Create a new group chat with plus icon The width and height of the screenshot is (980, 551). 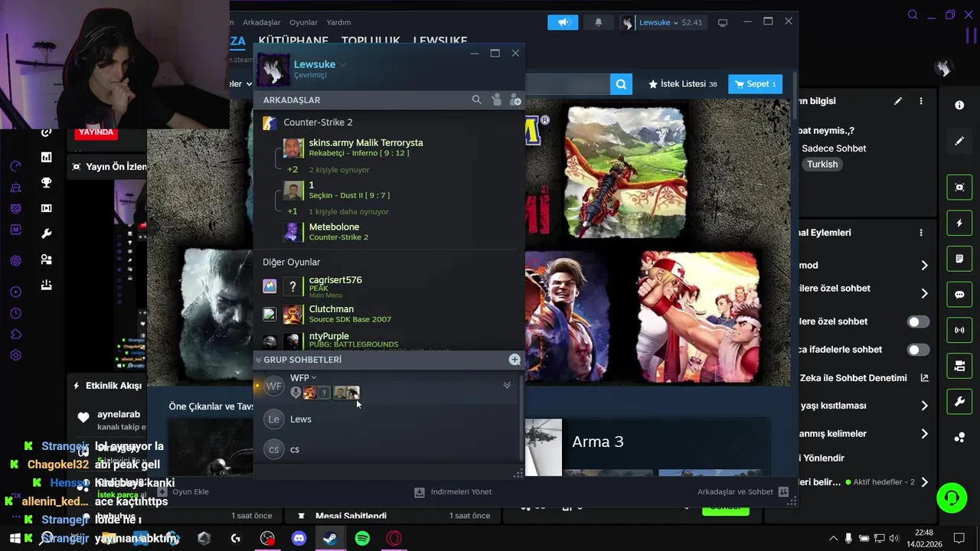pos(514,360)
